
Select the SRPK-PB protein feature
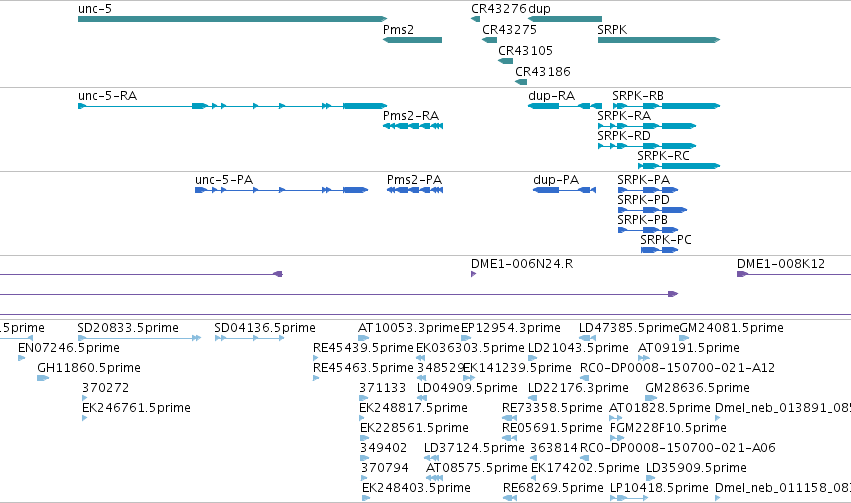click(648, 230)
